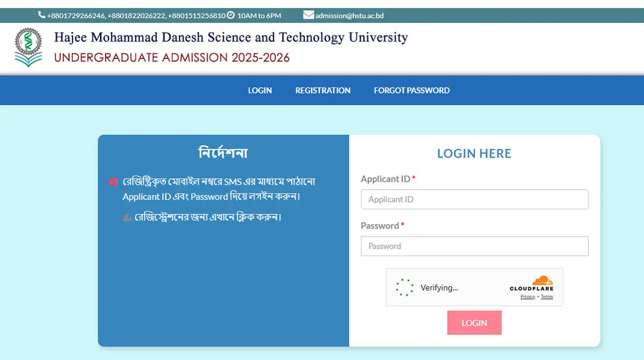Open the FORGOT PASSWORD navigation menu item
This screenshot has height=360, width=644.
(411, 90)
